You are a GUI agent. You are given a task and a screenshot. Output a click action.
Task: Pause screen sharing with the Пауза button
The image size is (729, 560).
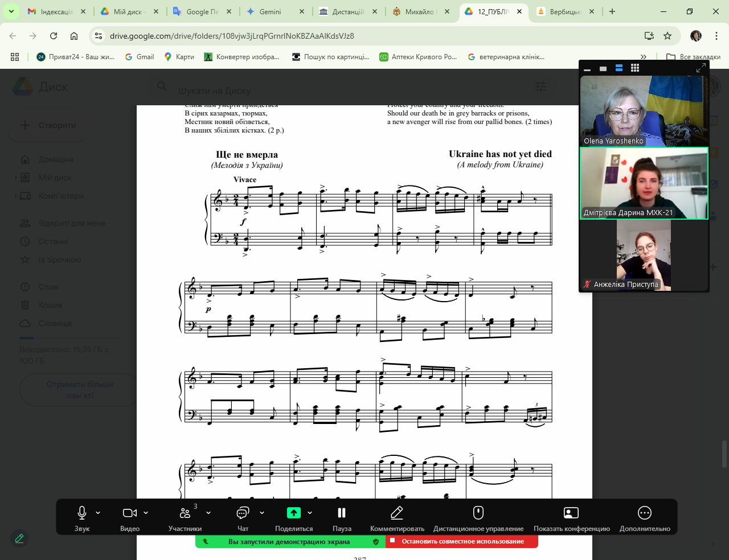click(342, 513)
